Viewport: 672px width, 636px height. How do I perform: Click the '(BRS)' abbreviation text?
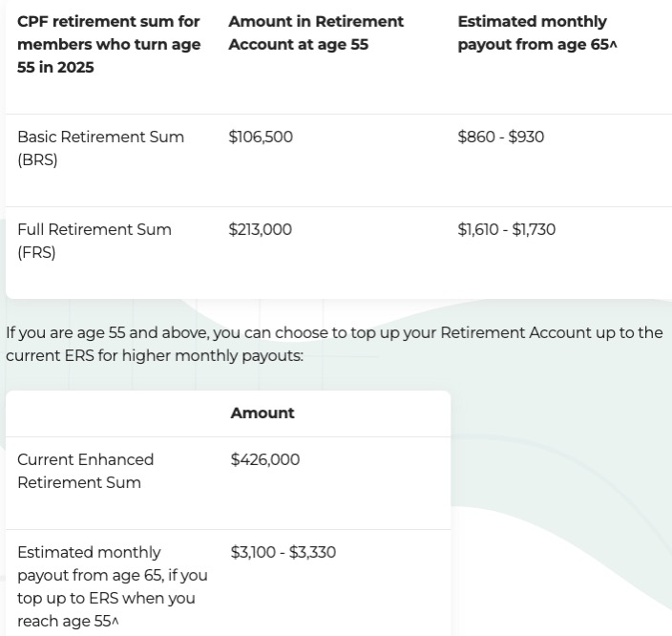[x=37, y=159]
